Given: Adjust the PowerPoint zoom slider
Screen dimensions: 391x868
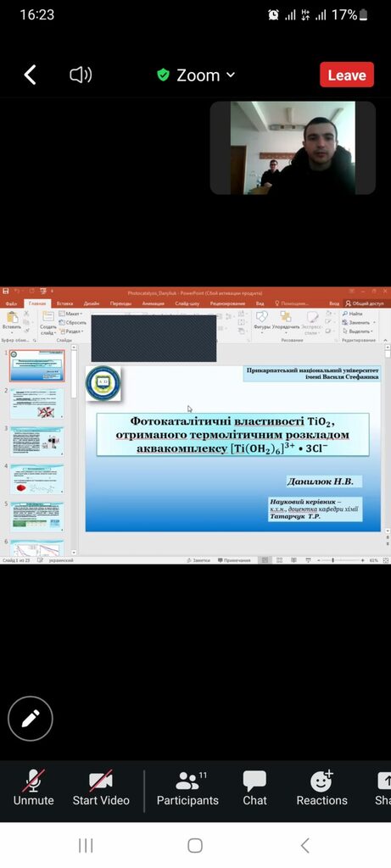Looking at the screenshot, I should click(x=332, y=560).
